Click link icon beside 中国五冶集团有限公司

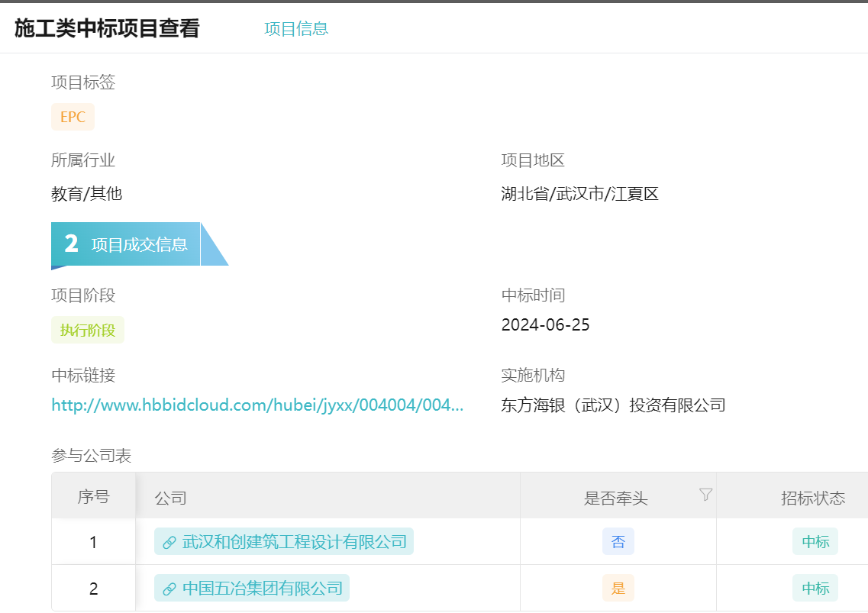point(169,589)
